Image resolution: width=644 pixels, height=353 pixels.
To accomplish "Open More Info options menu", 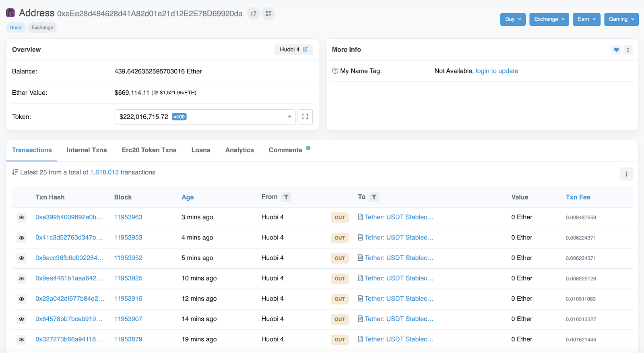I will tap(628, 50).
